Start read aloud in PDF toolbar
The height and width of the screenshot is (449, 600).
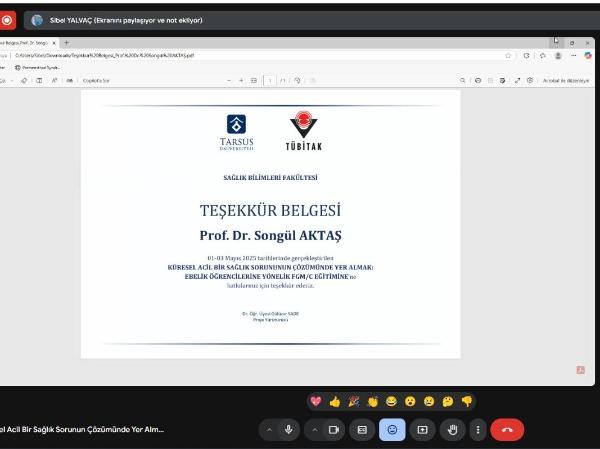tap(54, 80)
